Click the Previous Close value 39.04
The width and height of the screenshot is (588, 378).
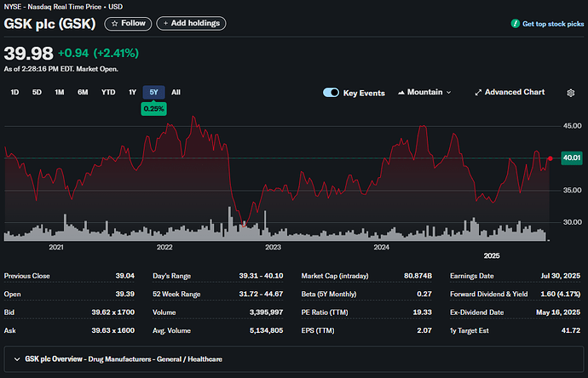point(125,276)
